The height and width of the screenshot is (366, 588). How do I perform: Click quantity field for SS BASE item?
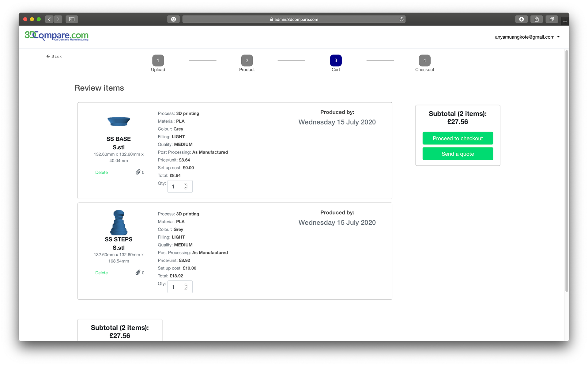pyautogui.click(x=180, y=186)
